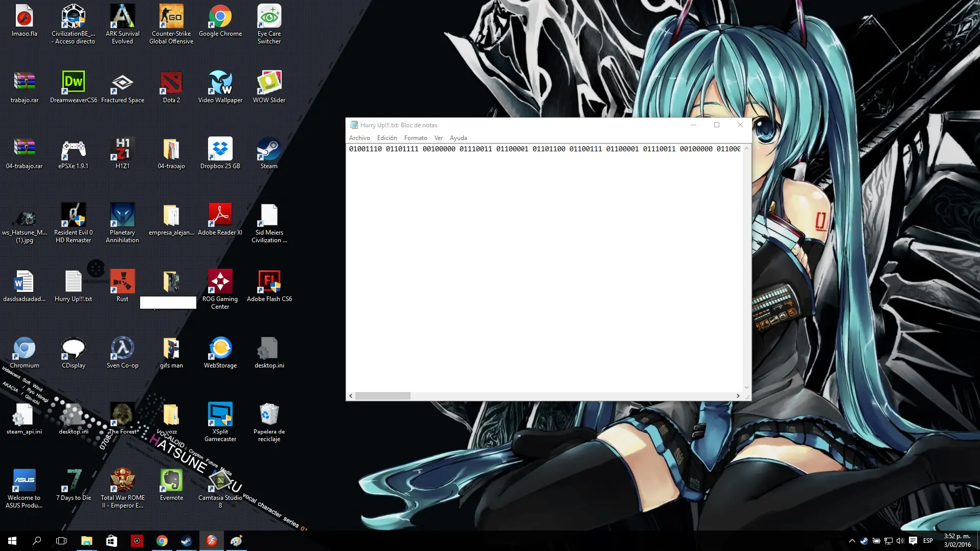Select The Forest game icon
The height and width of the screenshot is (551, 980).
click(x=123, y=419)
